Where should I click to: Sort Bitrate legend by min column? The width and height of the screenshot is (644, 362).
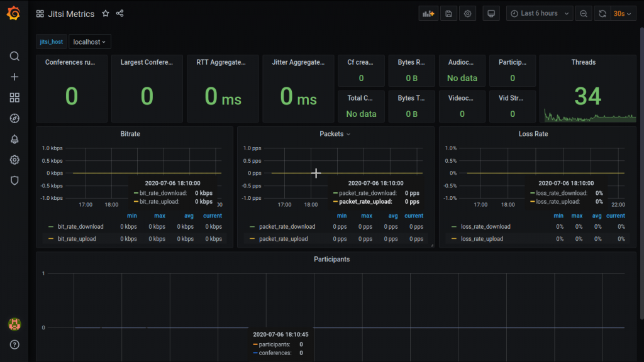tap(132, 216)
